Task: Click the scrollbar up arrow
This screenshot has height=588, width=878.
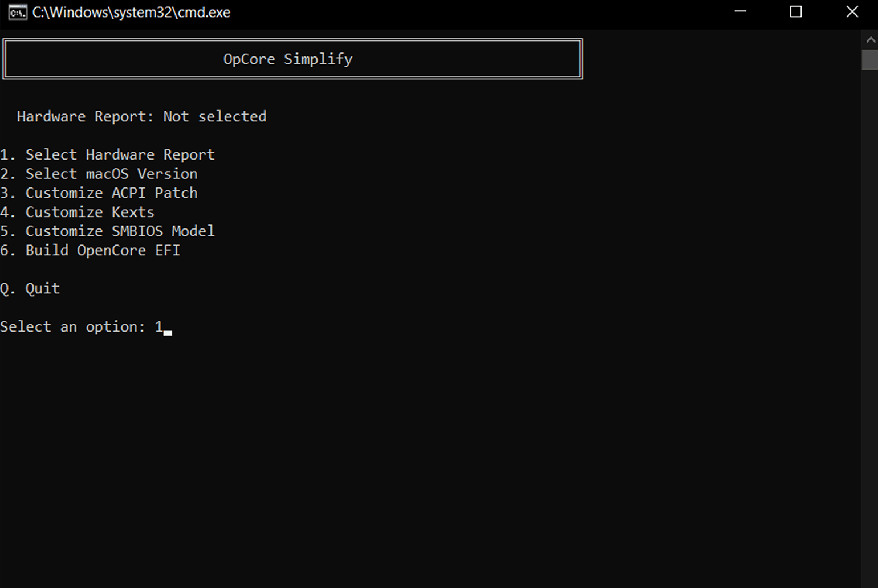Action: (x=869, y=40)
